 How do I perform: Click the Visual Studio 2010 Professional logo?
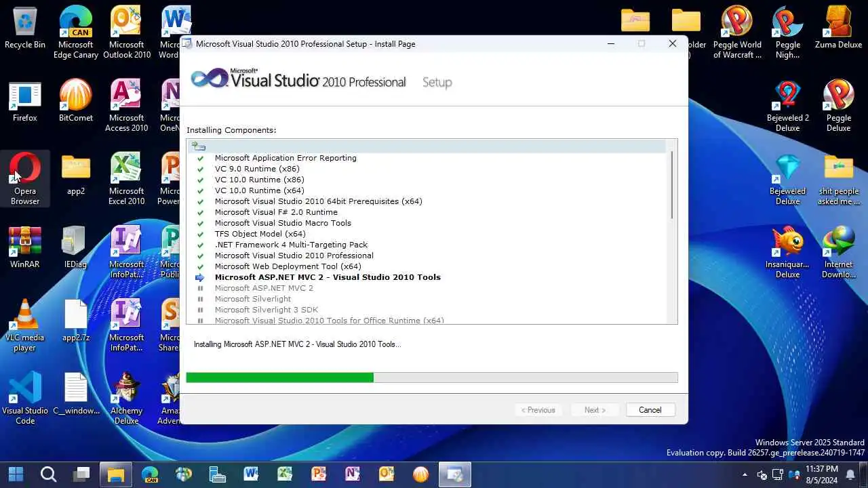pos(298,80)
